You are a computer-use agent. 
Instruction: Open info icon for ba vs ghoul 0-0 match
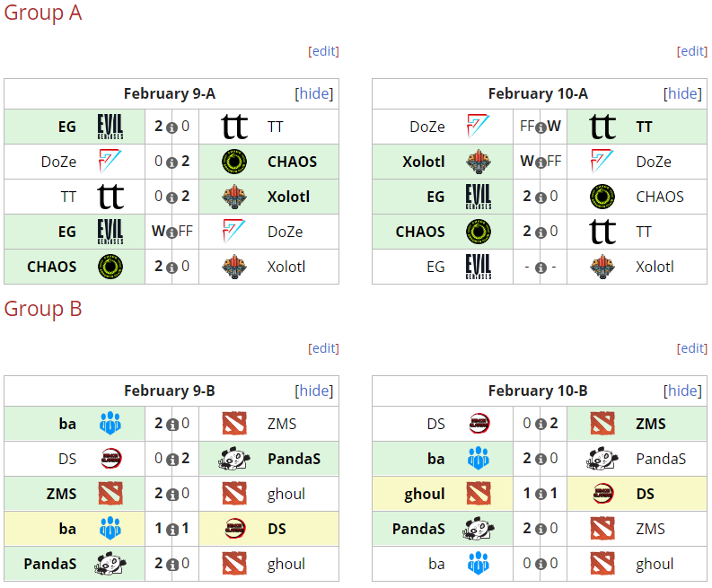[x=541, y=564]
